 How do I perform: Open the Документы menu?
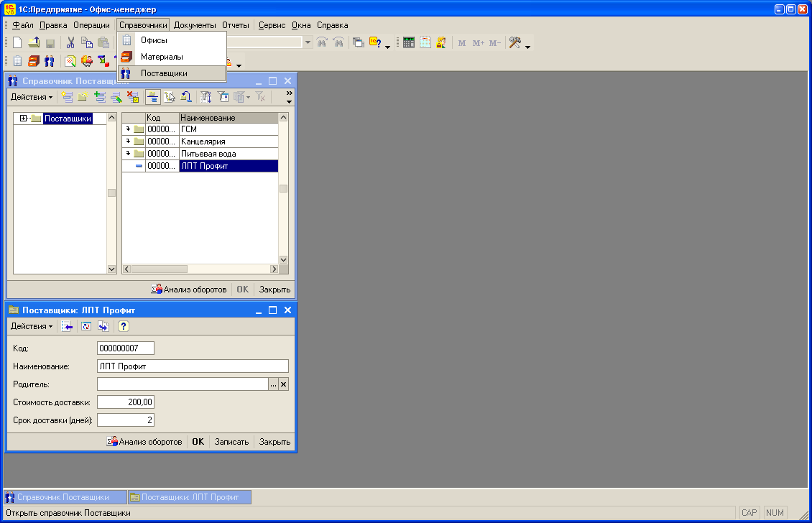pos(195,25)
